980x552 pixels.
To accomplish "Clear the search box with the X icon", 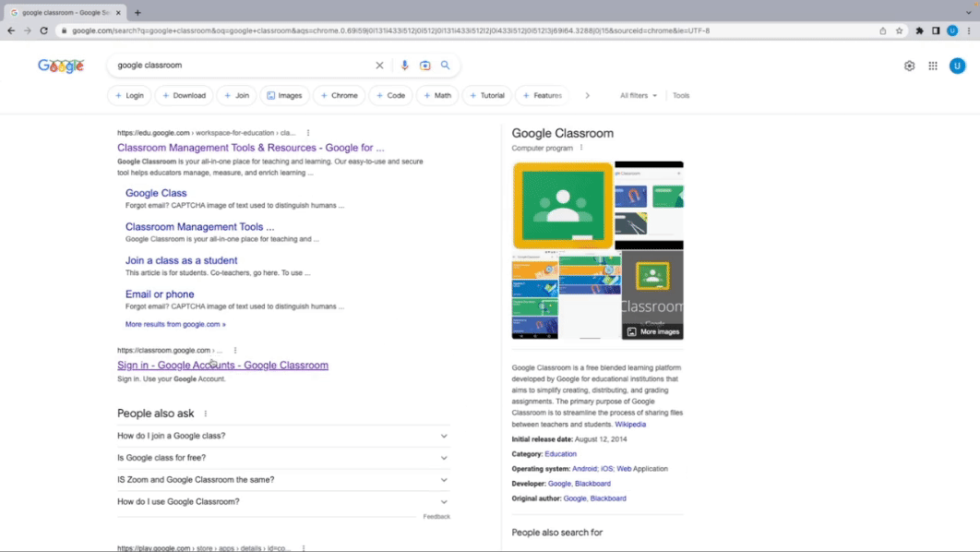I will pos(379,65).
